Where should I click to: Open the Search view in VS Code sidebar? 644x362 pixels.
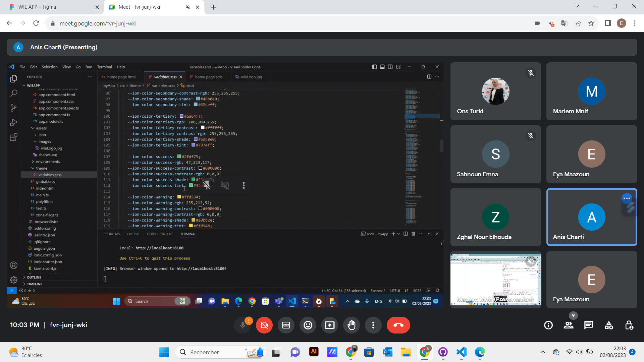click(x=13, y=93)
